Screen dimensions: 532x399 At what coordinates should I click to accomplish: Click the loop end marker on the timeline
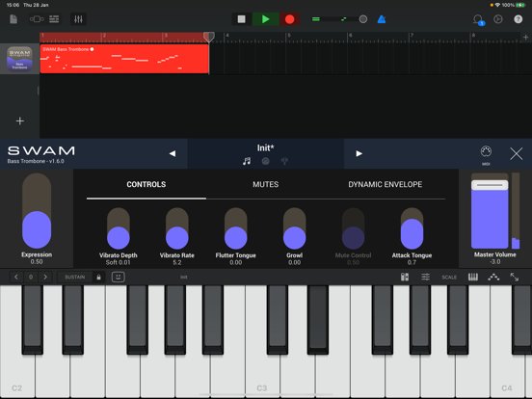(x=209, y=37)
